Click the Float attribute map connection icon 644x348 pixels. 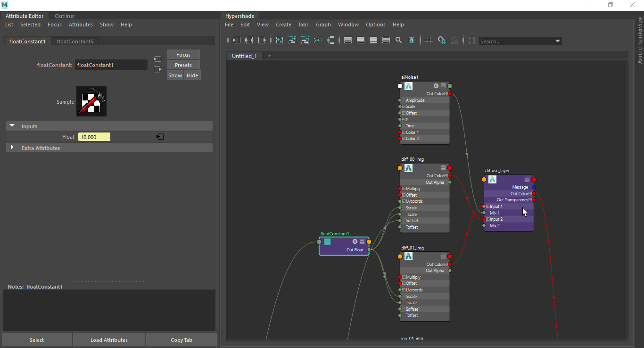160,137
